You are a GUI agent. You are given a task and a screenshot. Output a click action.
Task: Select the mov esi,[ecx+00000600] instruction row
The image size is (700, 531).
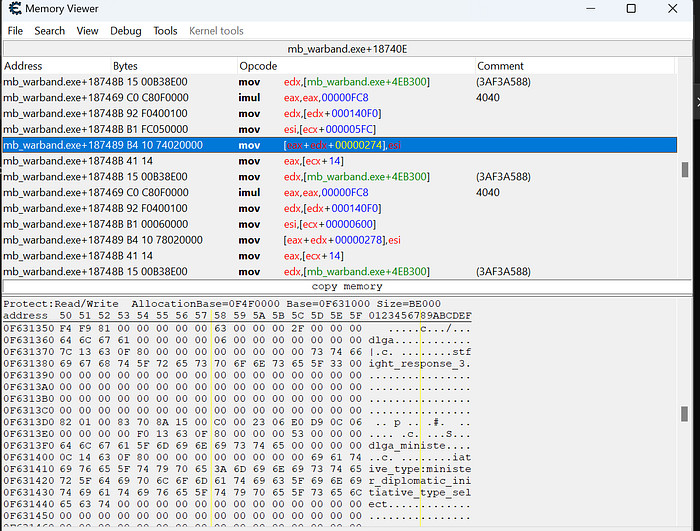pyautogui.click(x=340, y=224)
